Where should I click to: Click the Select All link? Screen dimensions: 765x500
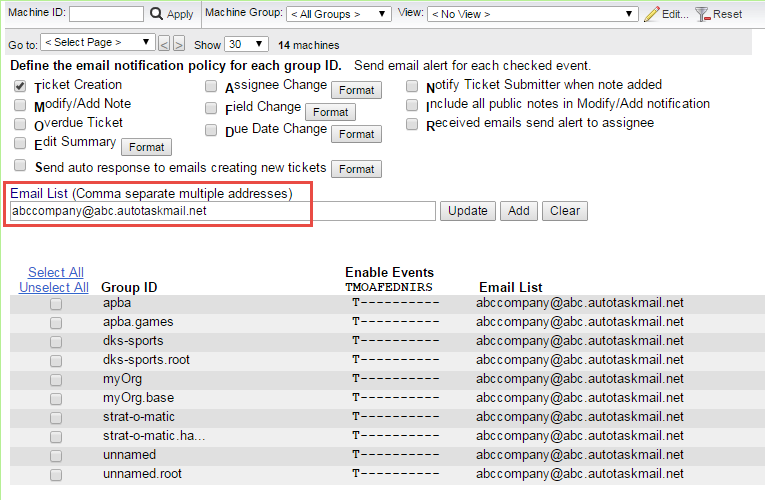coord(55,272)
